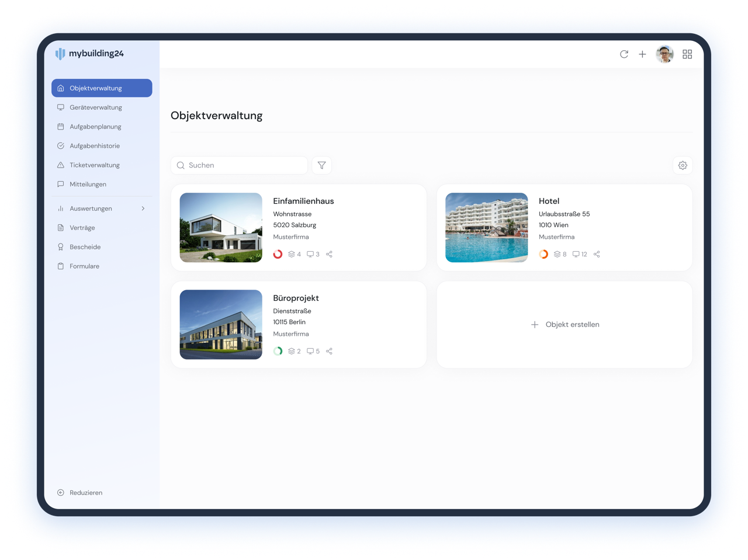Click address text 10115 Berlin
The image size is (748, 560).
point(289,322)
